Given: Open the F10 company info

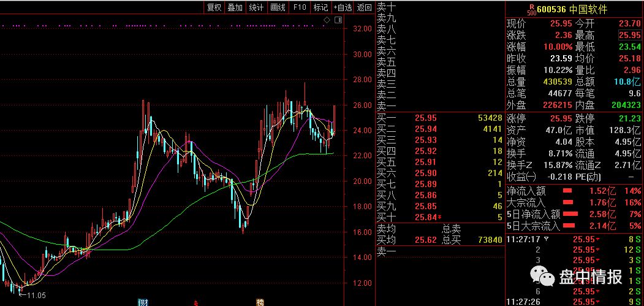Looking at the screenshot, I should point(299,7).
